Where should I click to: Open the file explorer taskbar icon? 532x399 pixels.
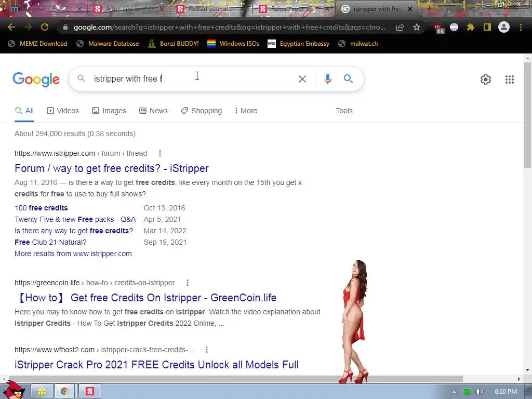pos(43,392)
